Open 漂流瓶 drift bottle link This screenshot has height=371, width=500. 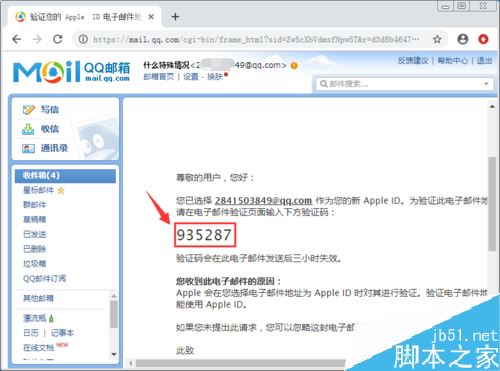point(34,318)
